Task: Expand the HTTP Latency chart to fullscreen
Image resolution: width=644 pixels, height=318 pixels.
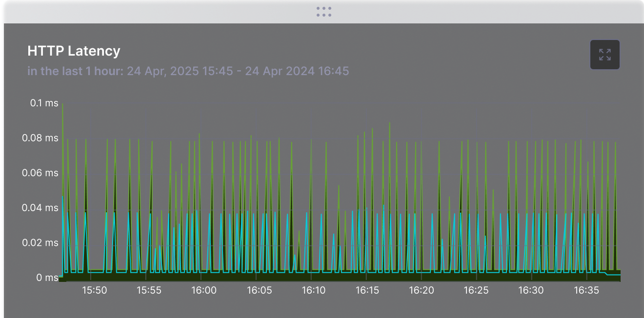Action: 605,55
